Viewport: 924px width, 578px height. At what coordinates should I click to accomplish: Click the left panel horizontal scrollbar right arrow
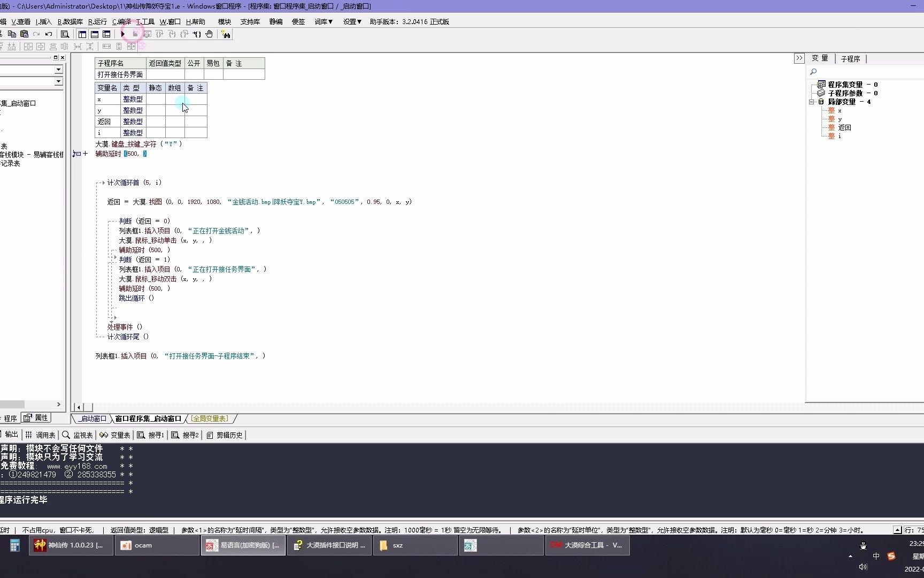point(59,405)
